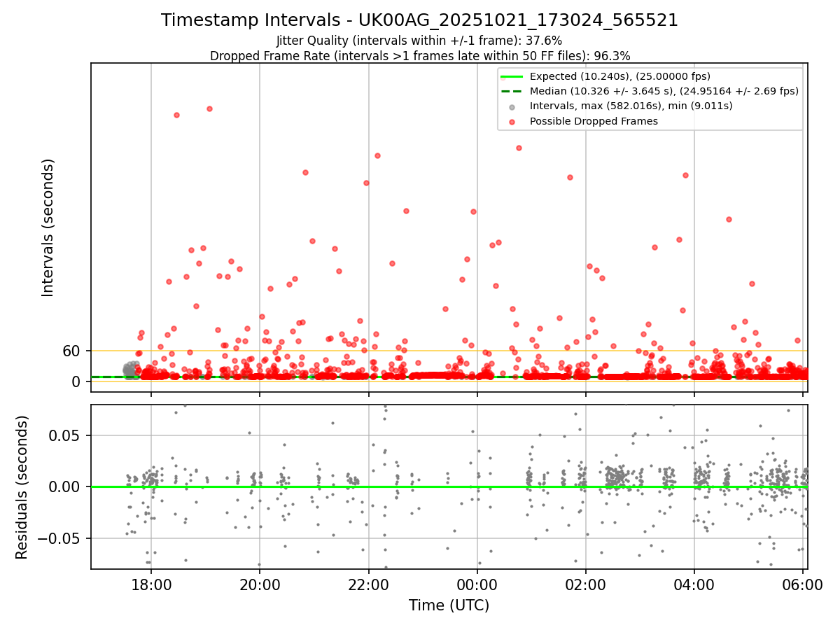840x630 pixels.
Task: Click the 'Jitter Quality' subtitle reading 37.6%
Action: (x=419, y=41)
